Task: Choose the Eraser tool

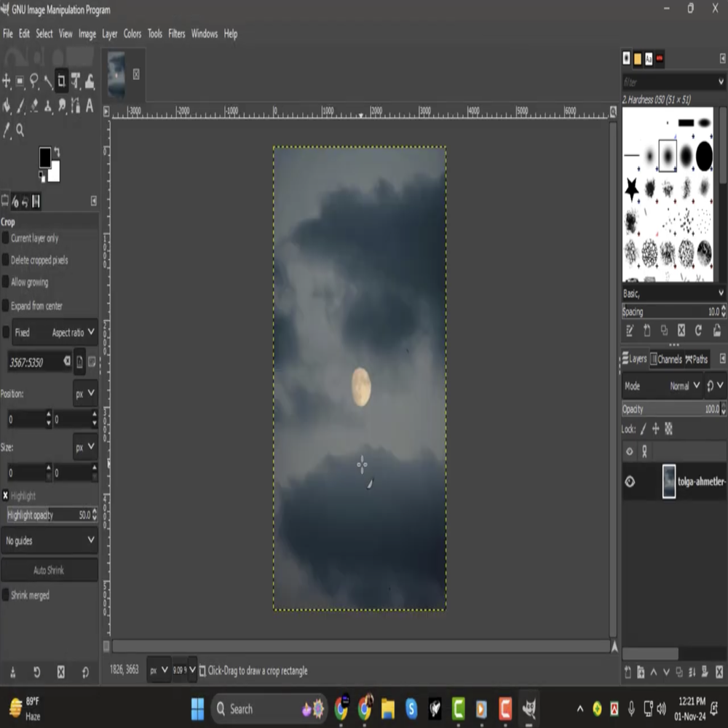Action: (34, 106)
